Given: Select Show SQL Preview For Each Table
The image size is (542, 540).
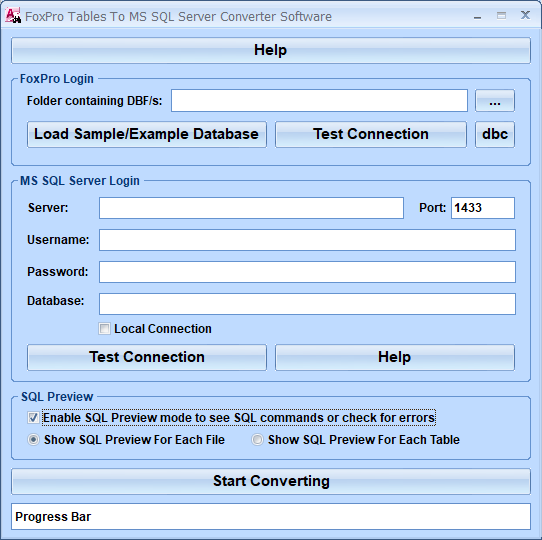Looking at the screenshot, I should point(257,440).
